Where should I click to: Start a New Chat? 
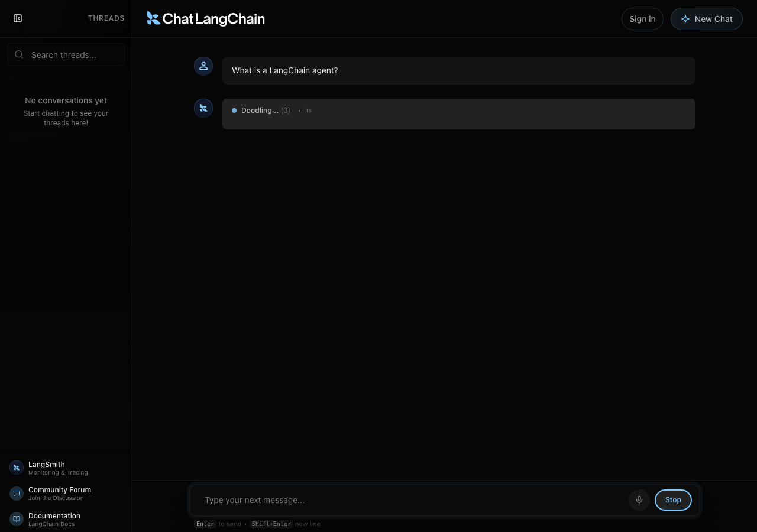point(707,19)
